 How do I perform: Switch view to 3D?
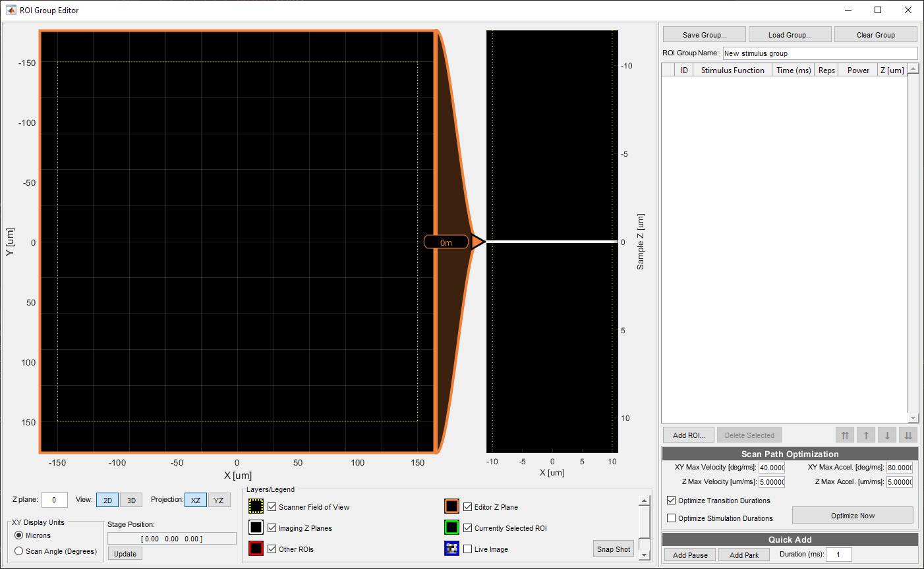131,501
